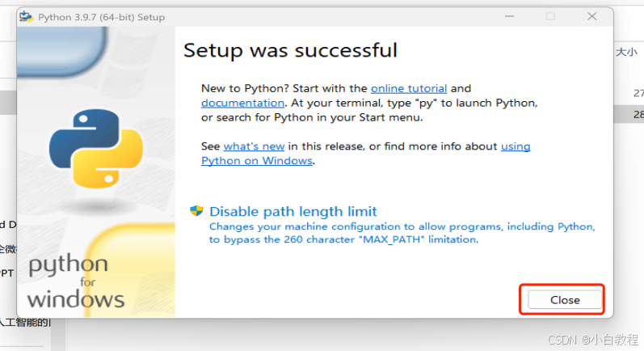The width and height of the screenshot is (644, 351).
Task: Open the using Python on Windows link
Action: (x=257, y=160)
